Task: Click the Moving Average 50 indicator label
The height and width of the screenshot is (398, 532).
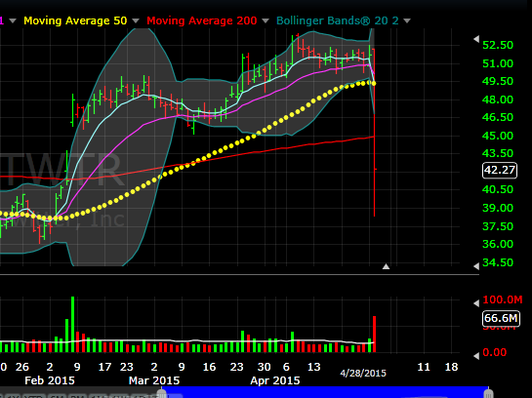Action: pos(75,20)
